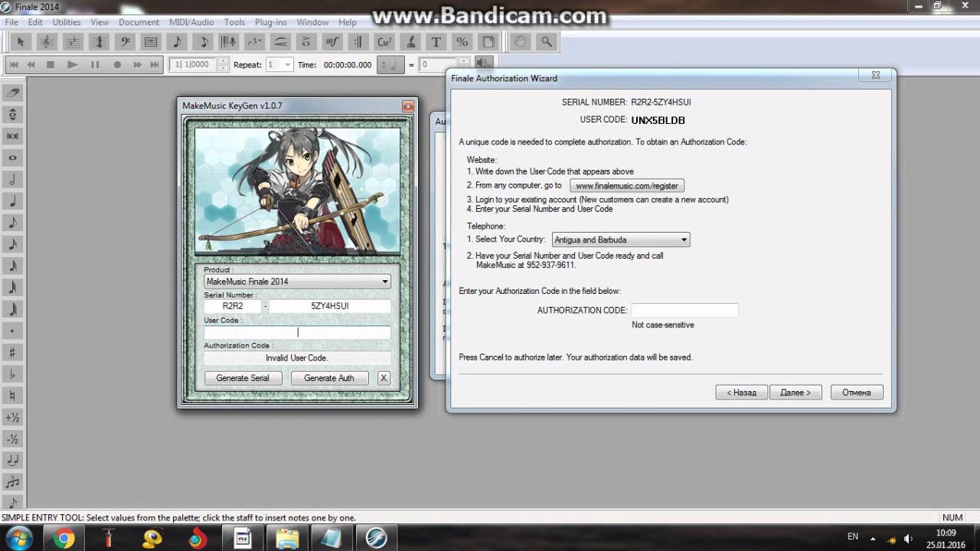This screenshot has width=980, height=551.
Task: Select the Expression mf tool
Action: (x=332, y=42)
